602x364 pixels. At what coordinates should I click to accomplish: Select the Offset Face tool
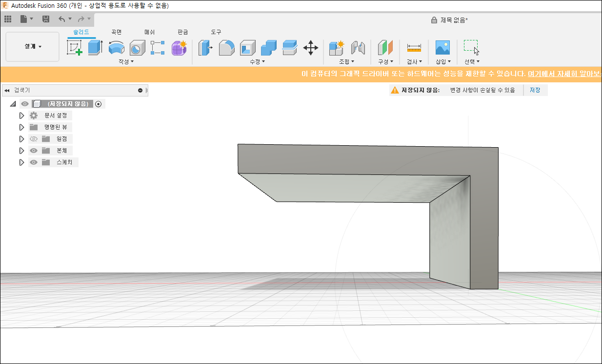click(x=290, y=48)
